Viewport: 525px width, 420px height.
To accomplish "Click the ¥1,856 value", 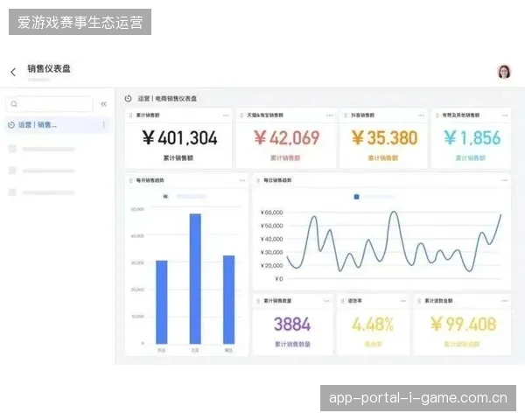I will pos(472,137).
